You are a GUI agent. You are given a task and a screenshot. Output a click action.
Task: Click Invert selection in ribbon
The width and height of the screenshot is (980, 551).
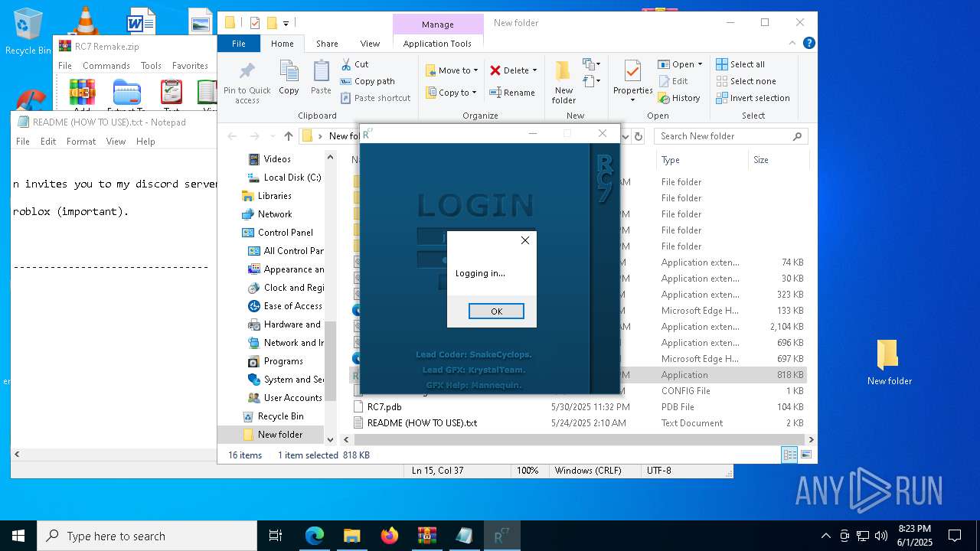click(753, 98)
